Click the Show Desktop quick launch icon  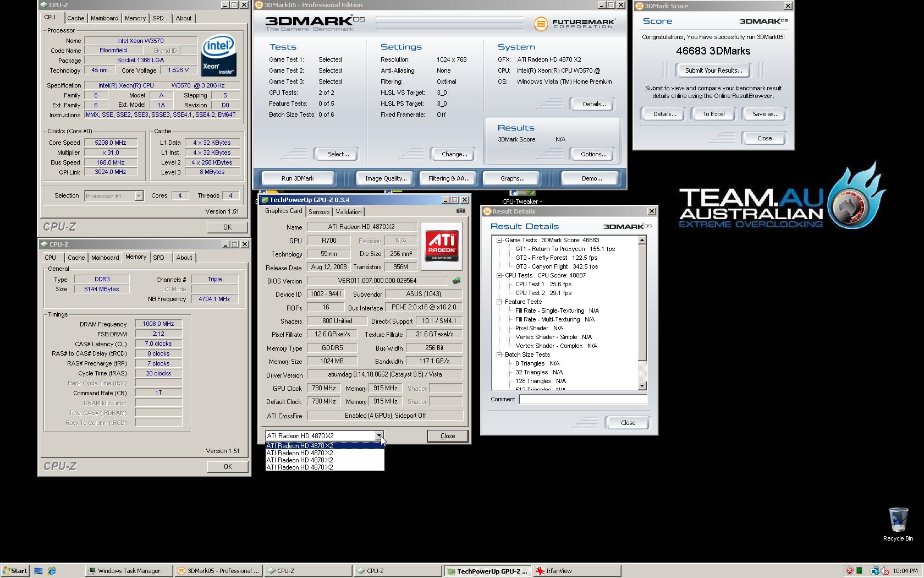[38, 571]
